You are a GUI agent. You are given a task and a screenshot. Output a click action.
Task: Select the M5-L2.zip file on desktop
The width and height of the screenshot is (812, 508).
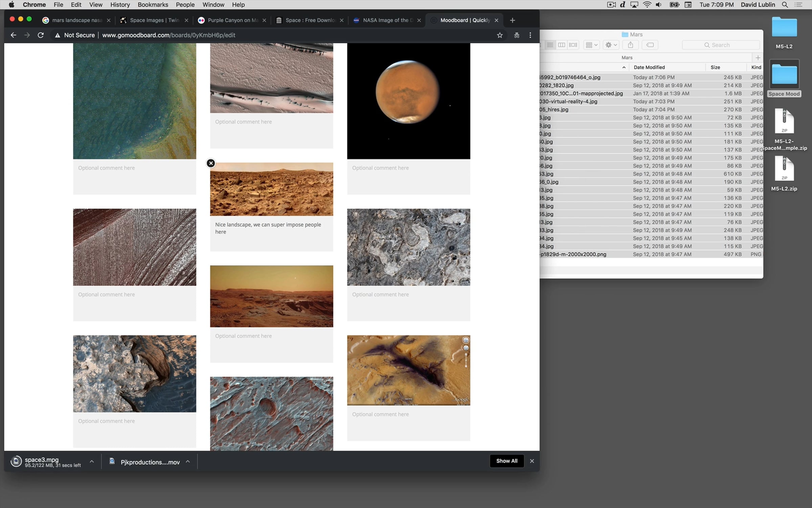point(784,174)
